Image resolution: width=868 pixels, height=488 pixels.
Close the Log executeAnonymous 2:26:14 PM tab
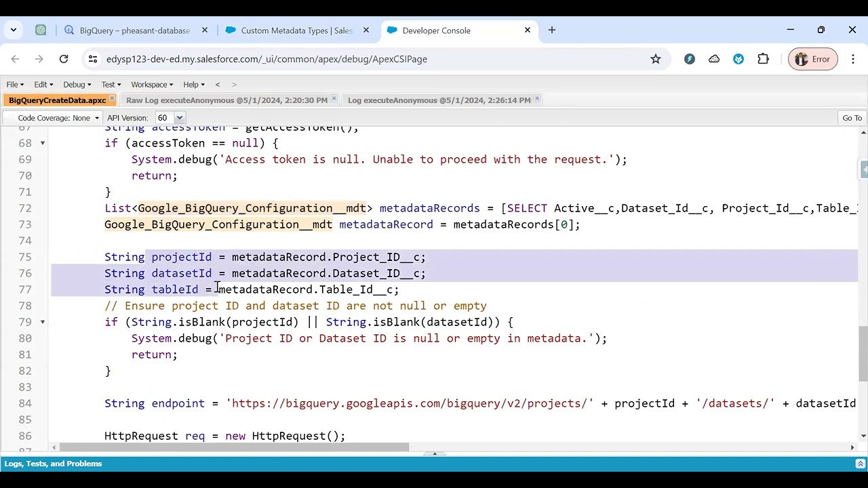537,100
